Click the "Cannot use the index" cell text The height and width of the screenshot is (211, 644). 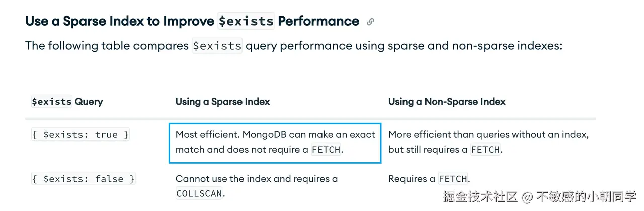tap(256, 179)
